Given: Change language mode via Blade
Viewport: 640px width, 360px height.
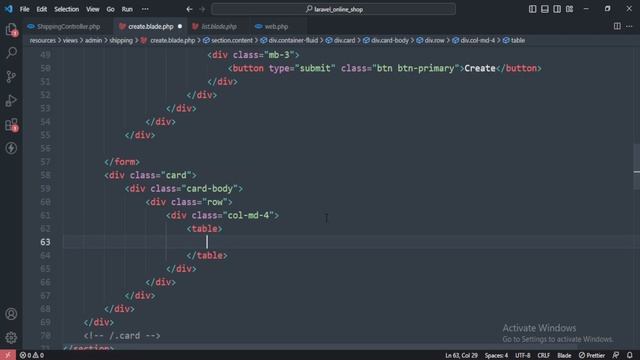Looking at the screenshot, I should [564, 356].
